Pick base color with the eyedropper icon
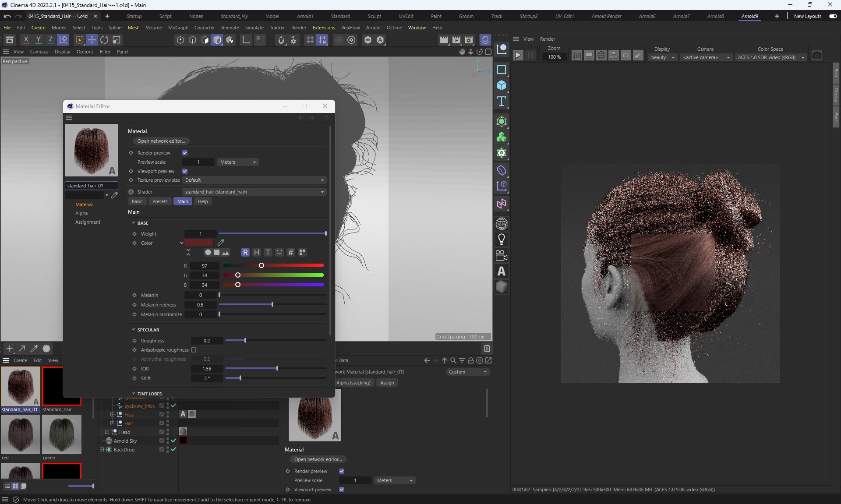The height and width of the screenshot is (504, 841). [x=221, y=243]
